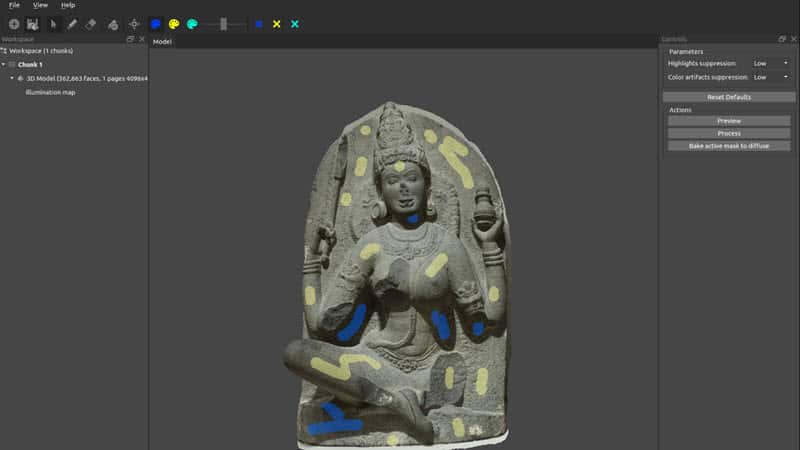
Task: Click the Preview button
Action: (x=729, y=121)
